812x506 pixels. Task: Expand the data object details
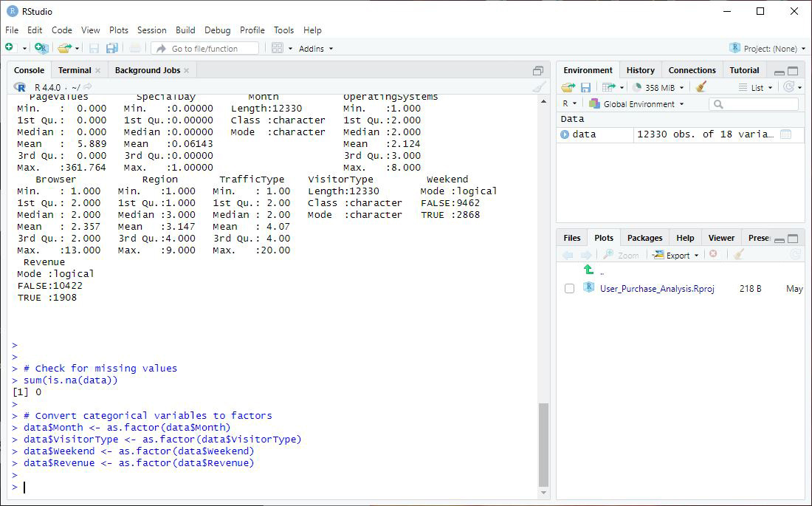[565, 134]
